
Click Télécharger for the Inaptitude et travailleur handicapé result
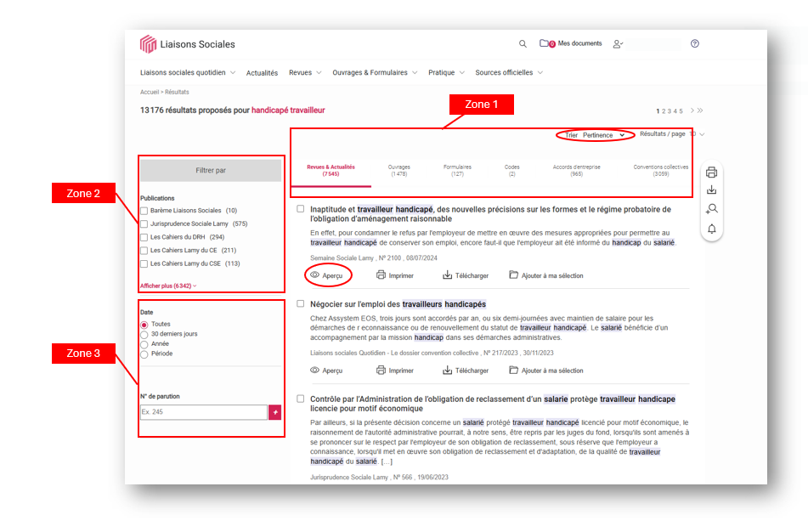(466, 276)
